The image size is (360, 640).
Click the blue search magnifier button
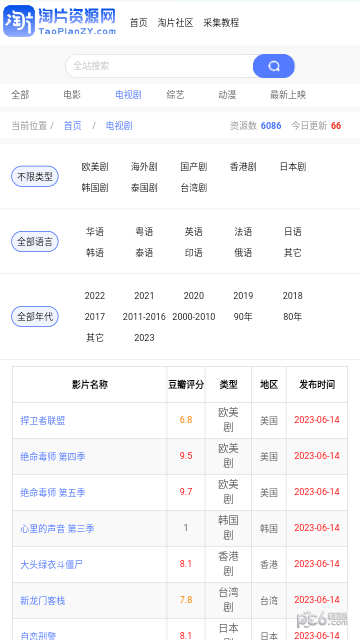point(273,66)
